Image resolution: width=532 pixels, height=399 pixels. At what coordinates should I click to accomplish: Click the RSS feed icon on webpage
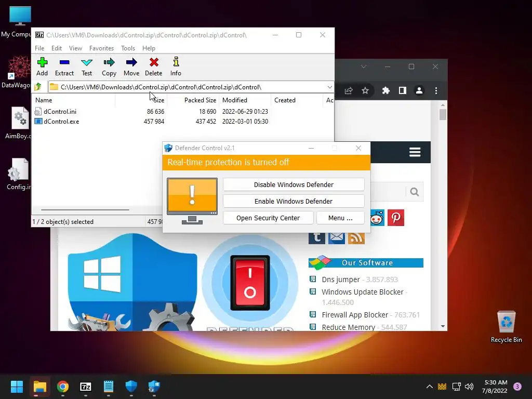[356, 238]
